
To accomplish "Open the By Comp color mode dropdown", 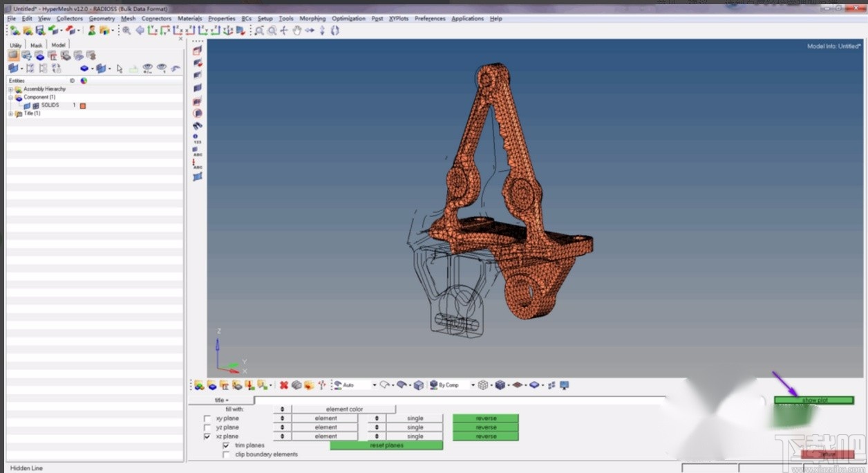I will tap(473, 385).
